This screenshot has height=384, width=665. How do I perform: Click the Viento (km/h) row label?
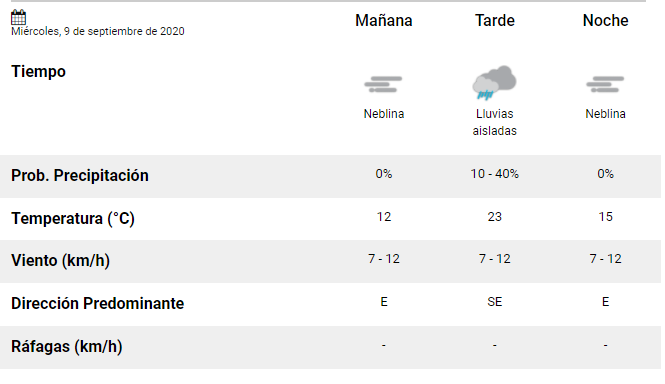coord(60,261)
